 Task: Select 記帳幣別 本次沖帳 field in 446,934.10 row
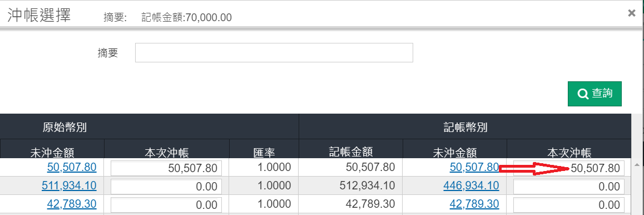tap(569, 186)
